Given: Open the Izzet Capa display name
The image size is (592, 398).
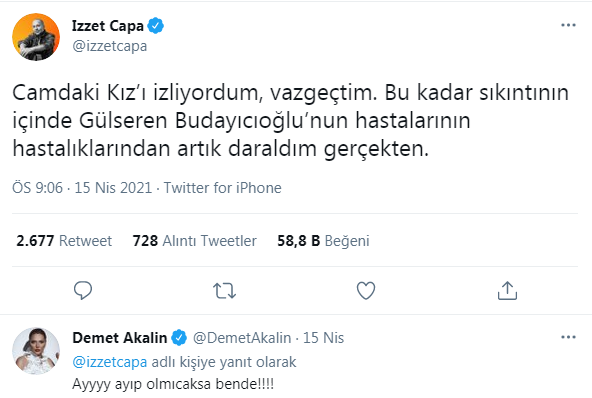Looking at the screenshot, I should pyautogui.click(x=108, y=26).
